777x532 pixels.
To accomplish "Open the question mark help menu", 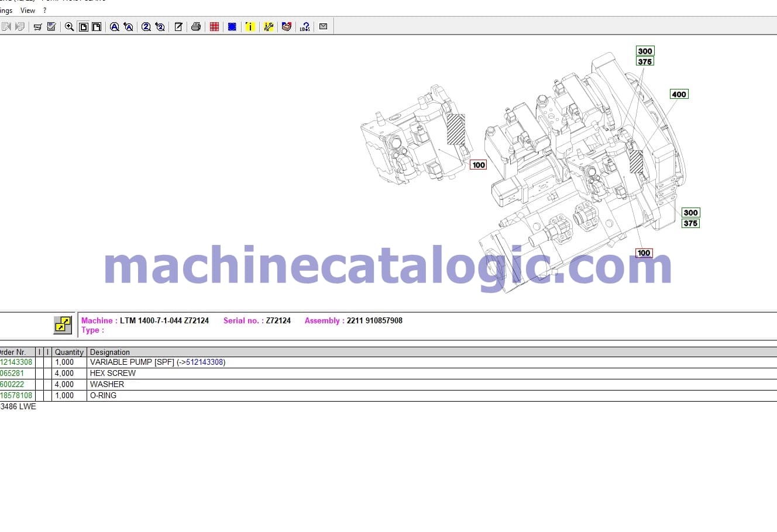I will coord(44,11).
